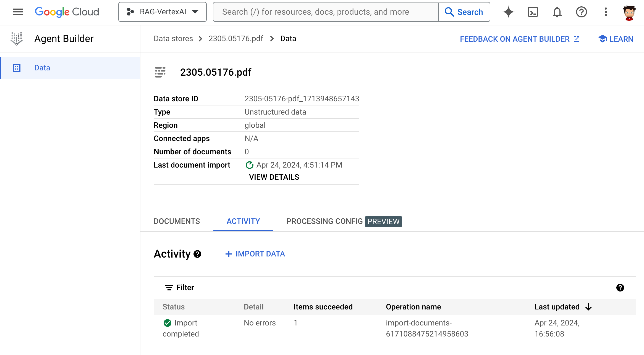Click into the resources search field
Viewport: 644px width, 355px height.
pyautogui.click(x=326, y=12)
